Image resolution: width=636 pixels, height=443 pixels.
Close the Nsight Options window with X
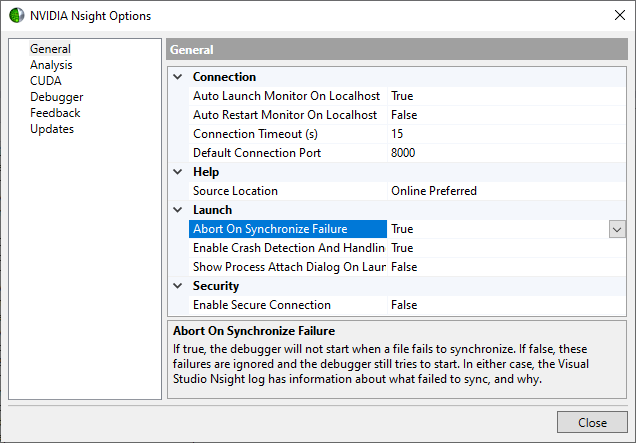(x=619, y=15)
